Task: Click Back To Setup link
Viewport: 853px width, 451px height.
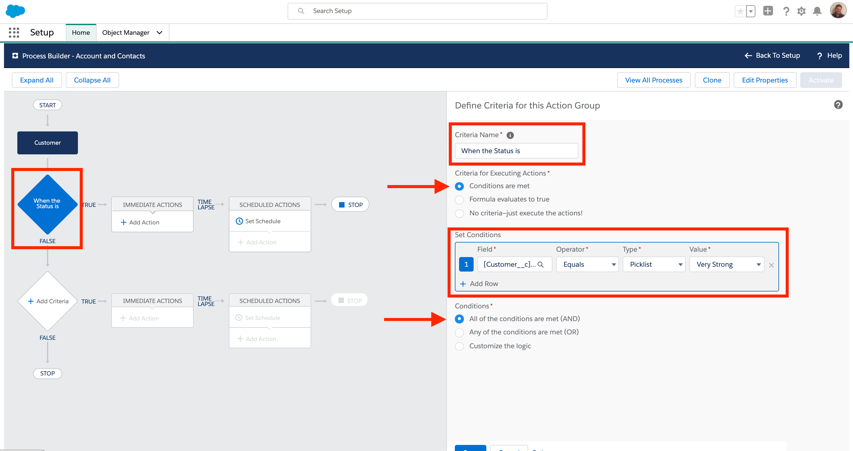Action: point(772,56)
